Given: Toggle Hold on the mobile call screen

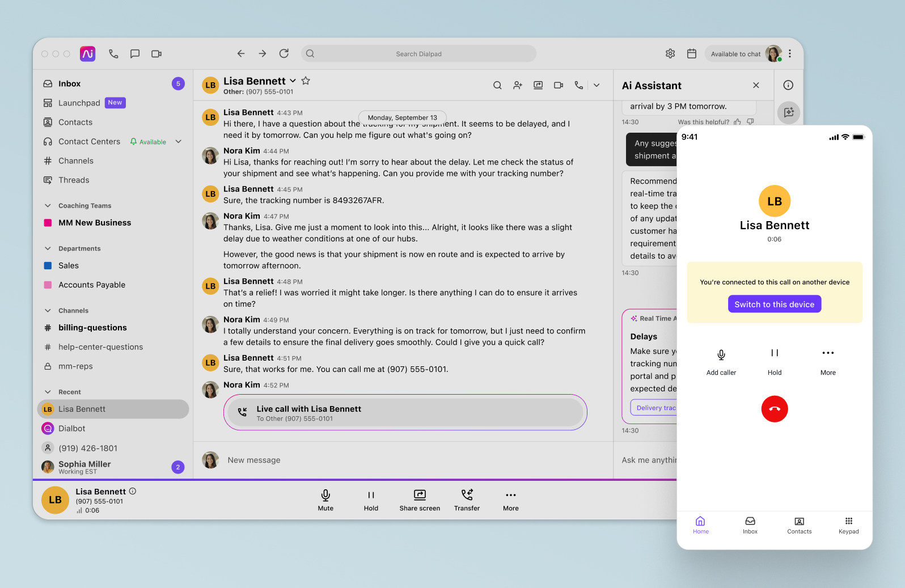Looking at the screenshot, I should click(775, 361).
